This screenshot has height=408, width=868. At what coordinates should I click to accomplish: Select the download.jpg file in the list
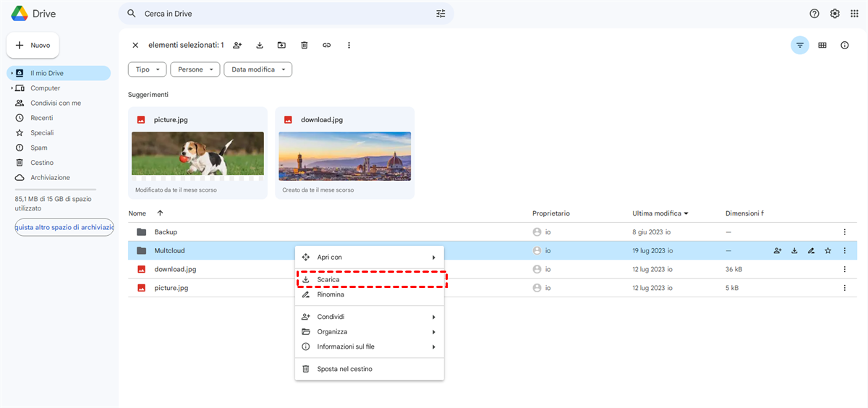tap(175, 269)
